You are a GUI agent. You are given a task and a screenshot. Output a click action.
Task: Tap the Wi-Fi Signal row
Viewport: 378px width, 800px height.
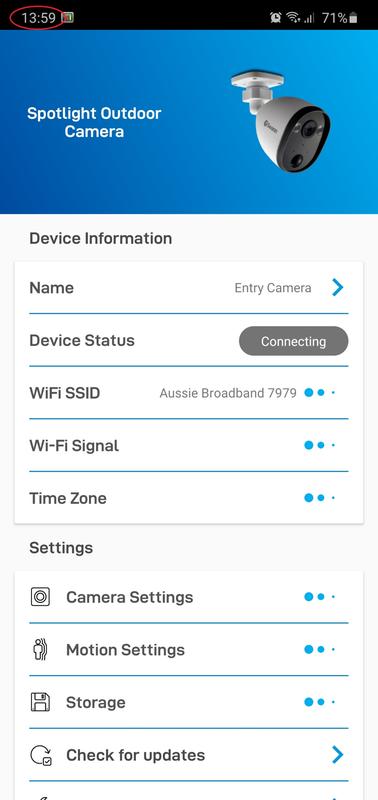pyautogui.click(x=189, y=445)
